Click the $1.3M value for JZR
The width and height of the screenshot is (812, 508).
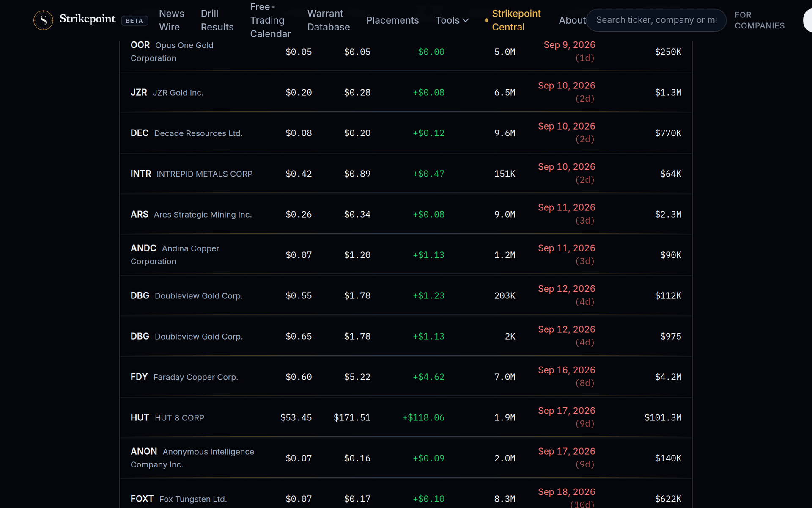coord(668,92)
